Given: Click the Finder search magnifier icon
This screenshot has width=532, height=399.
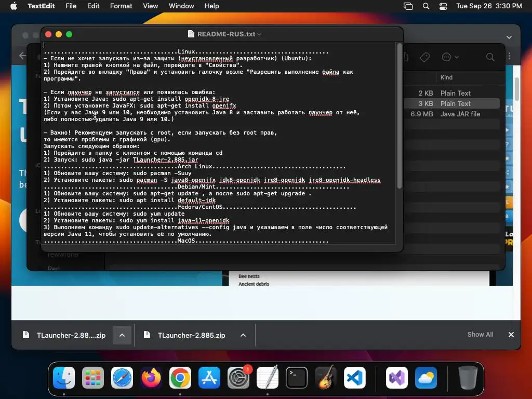Looking at the screenshot, I should (x=490, y=57).
